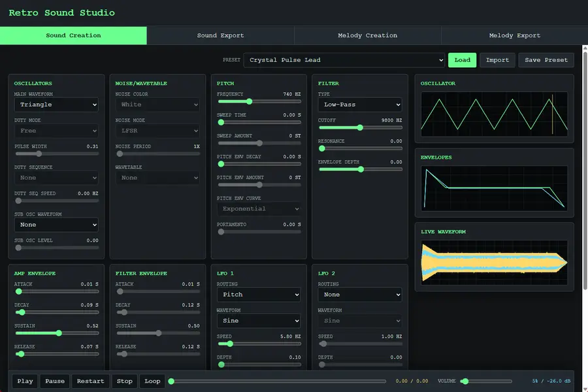Click Save Preset button
Viewport: 588px width, 392px height.
tap(546, 60)
